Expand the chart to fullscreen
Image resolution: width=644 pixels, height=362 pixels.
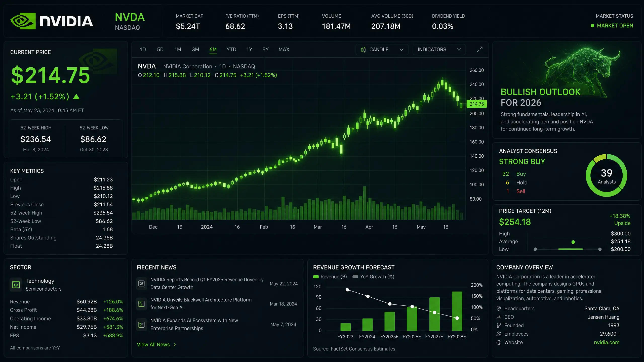click(479, 50)
